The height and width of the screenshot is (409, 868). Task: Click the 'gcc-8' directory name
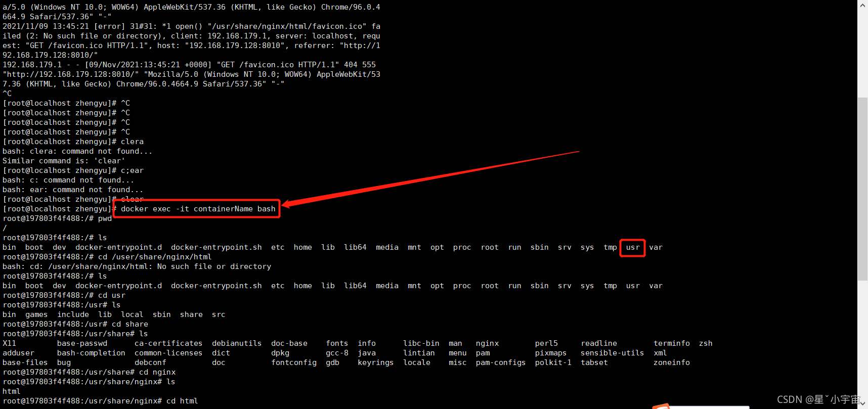click(x=337, y=353)
